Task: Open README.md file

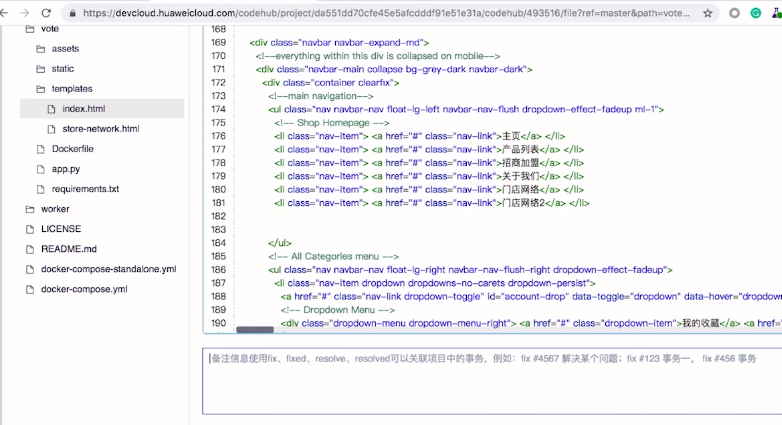Action: pos(69,249)
